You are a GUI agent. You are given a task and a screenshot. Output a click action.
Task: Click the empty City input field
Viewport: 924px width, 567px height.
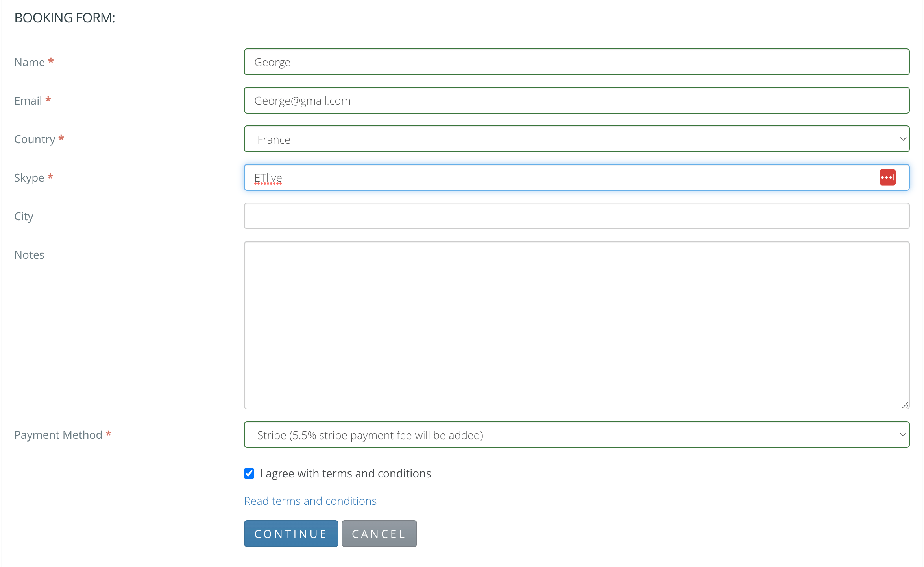[577, 216]
